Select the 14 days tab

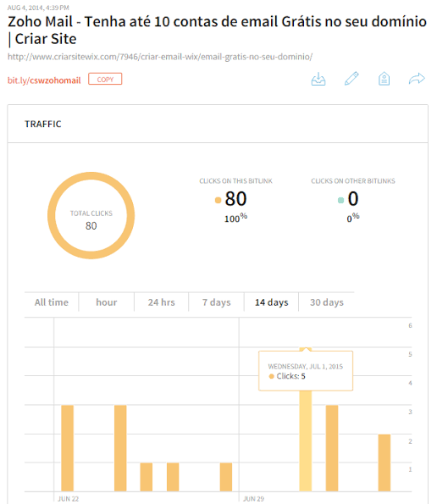pos(272,302)
